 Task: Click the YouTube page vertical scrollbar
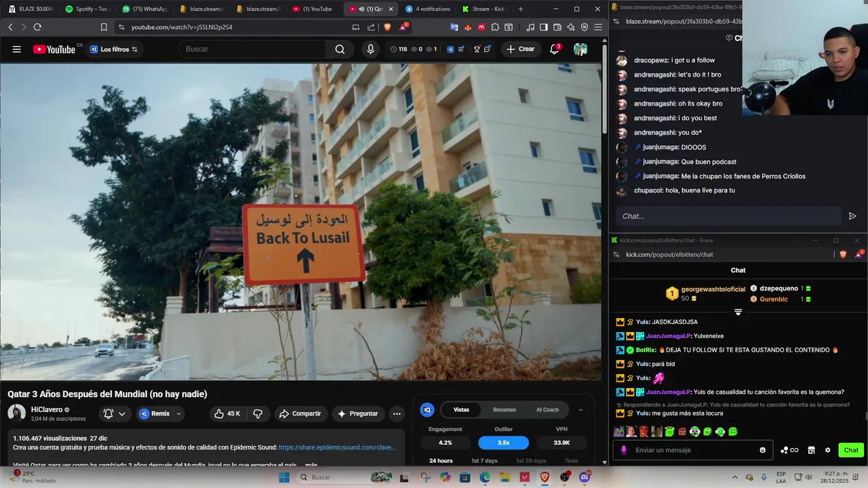pyautogui.click(x=604, y=88)
